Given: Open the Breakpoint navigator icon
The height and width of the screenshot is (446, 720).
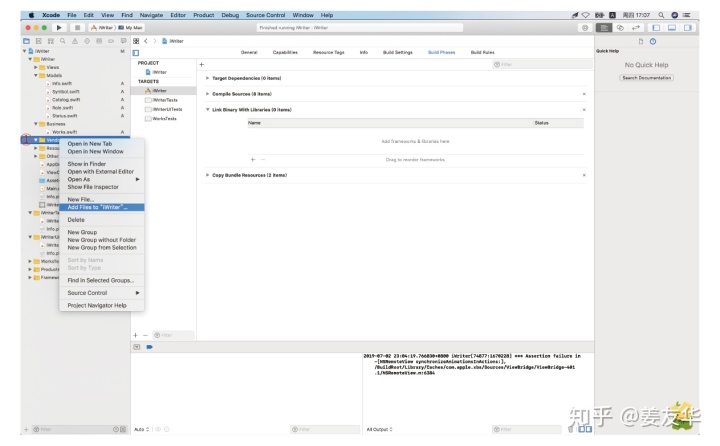Looking at the screenshot, I should pos(111,41).
